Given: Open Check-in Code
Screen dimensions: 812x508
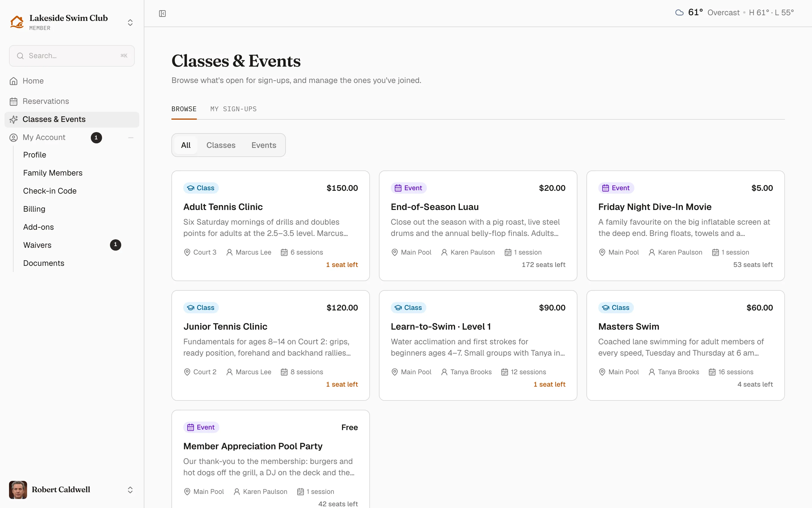Looking at the screenshot, I should pyautogui.click(x=50, y=191).
